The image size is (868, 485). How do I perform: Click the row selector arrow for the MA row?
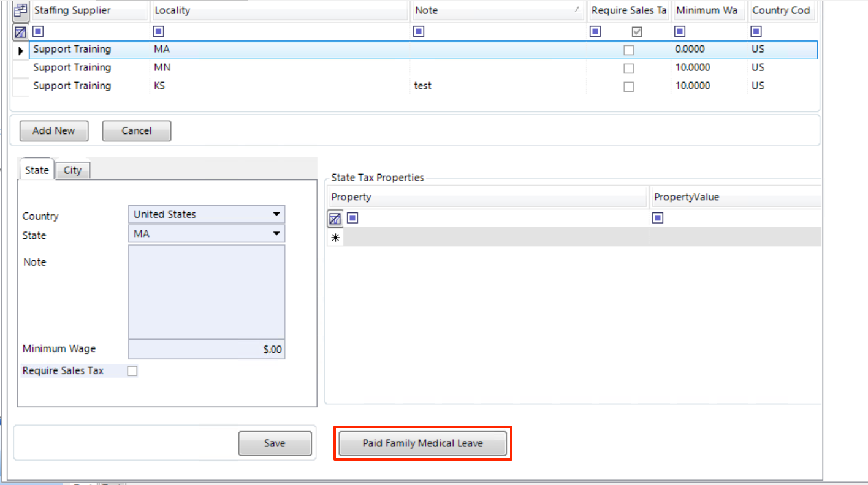[21, 50]
